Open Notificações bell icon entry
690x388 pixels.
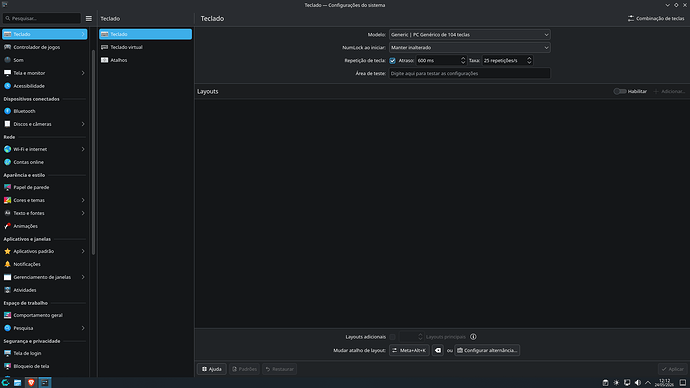click(7, 264)
